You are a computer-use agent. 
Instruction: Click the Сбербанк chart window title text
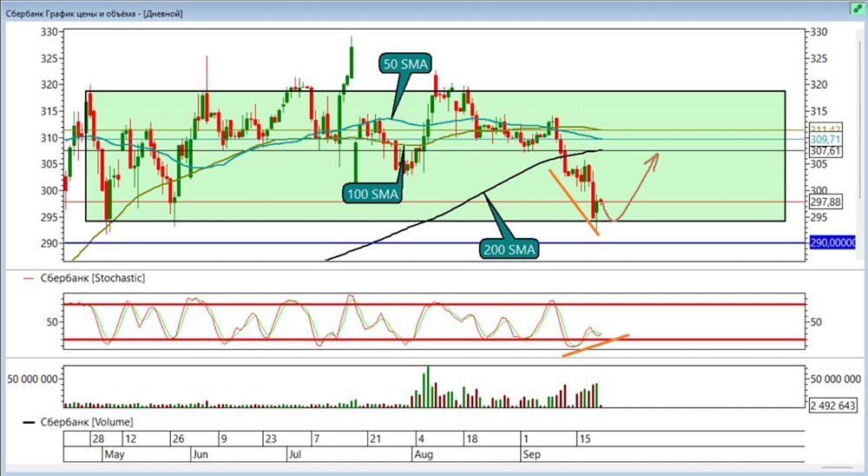click(94, 13)
